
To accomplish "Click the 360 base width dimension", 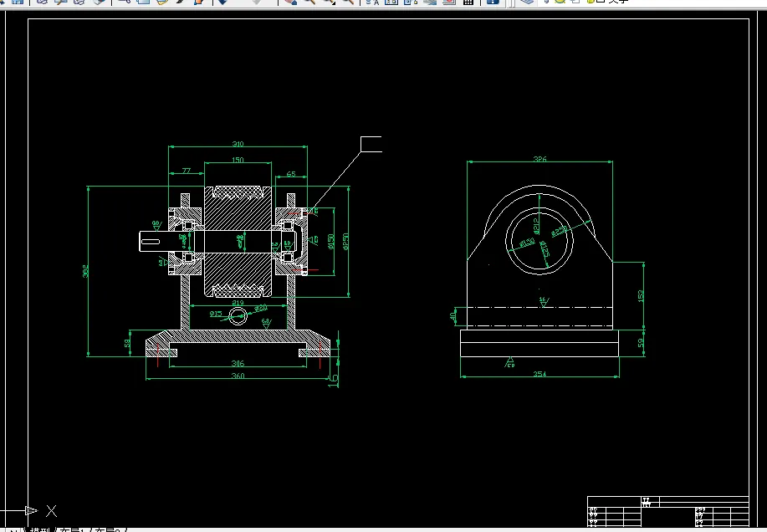I will 238,376.
